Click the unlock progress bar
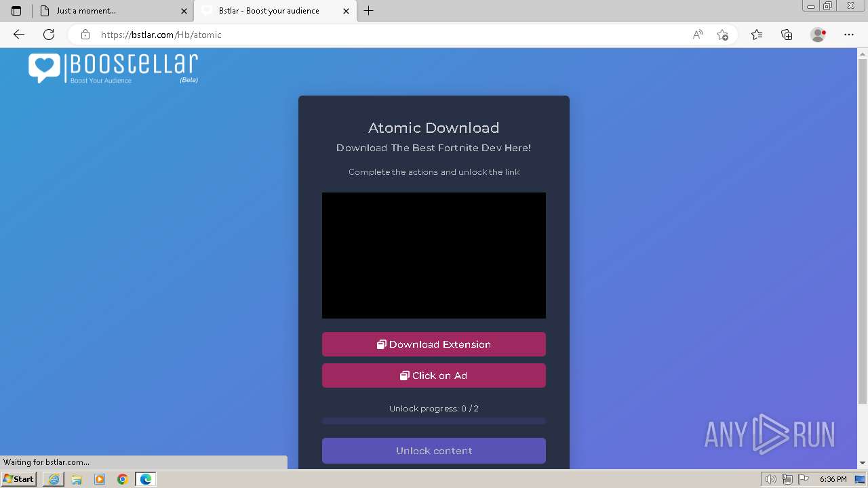Viewport: 868px width, 488px height. (434, 422)
